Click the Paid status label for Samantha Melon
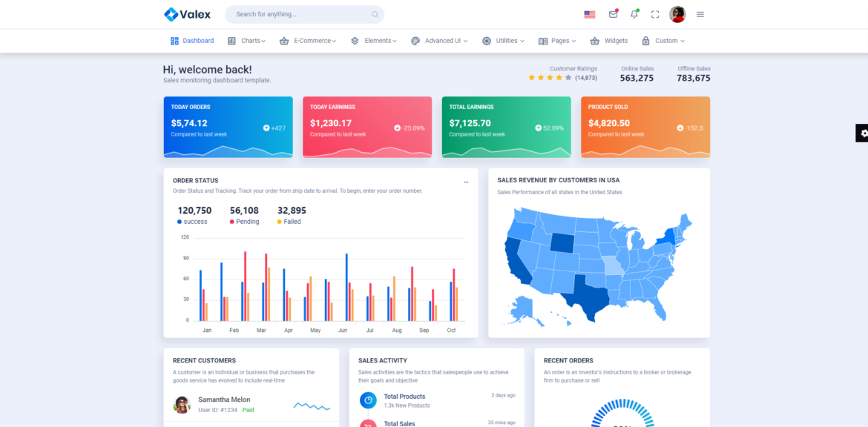Viewport: 868px width, 427px height. tap(247, 410)
